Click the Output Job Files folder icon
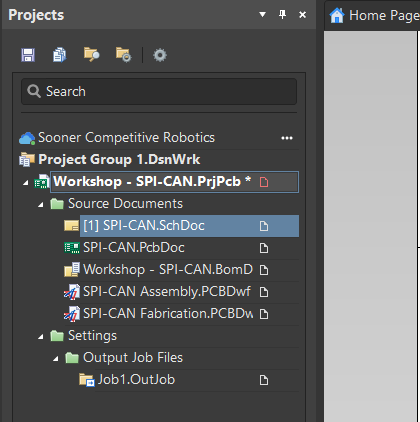The image size is (420, 422). point(72,358)
